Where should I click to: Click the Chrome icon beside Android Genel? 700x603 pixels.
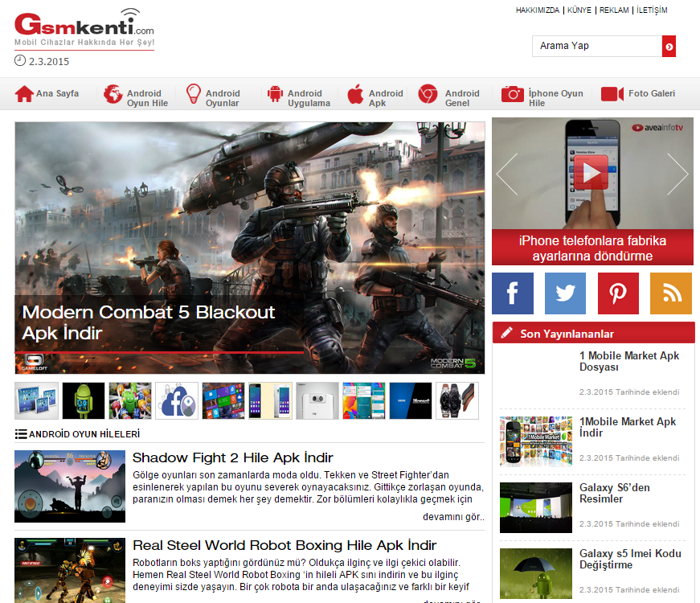(428, 94)
